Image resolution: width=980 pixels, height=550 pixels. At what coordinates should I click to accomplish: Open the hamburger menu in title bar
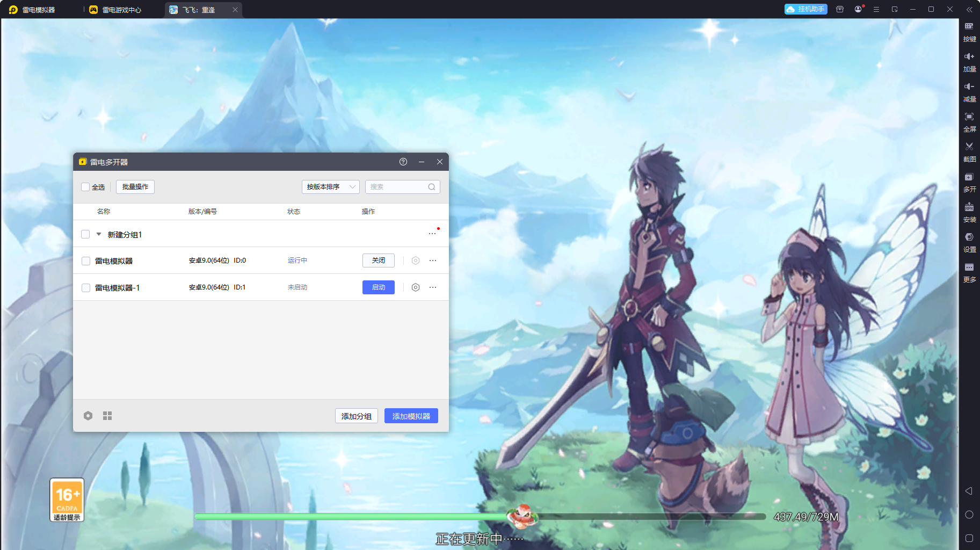[876, 9]
